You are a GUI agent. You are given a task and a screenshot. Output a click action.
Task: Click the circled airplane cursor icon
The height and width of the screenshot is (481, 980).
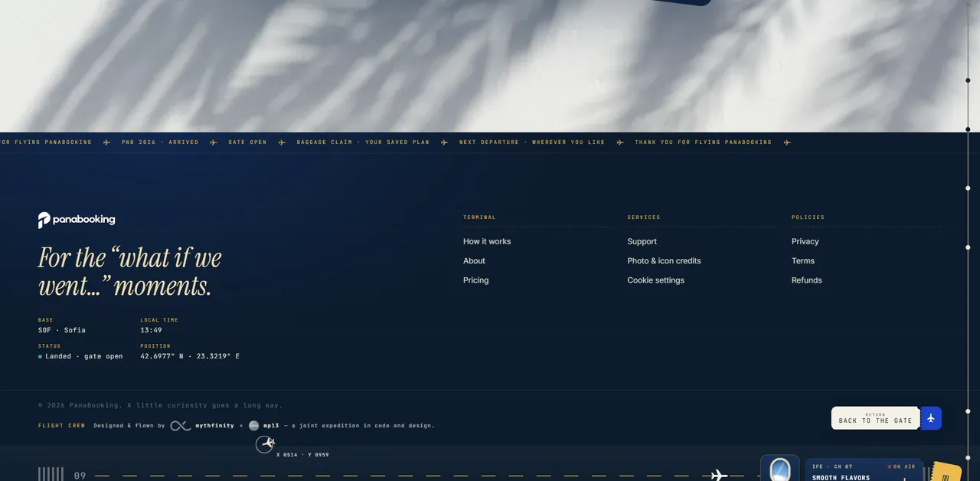point(265,444)
